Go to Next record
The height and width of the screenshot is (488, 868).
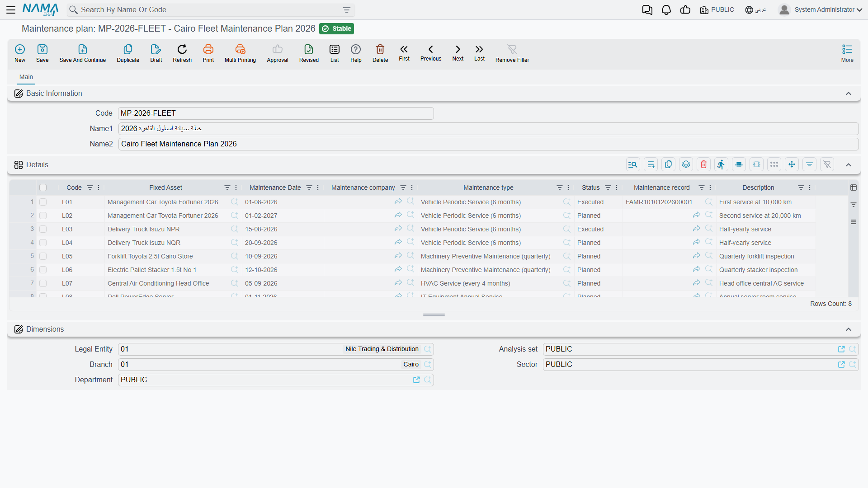(458, 53)
